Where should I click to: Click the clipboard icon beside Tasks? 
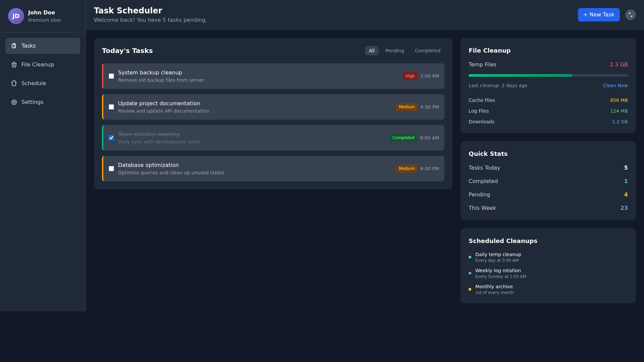(14, 46)
